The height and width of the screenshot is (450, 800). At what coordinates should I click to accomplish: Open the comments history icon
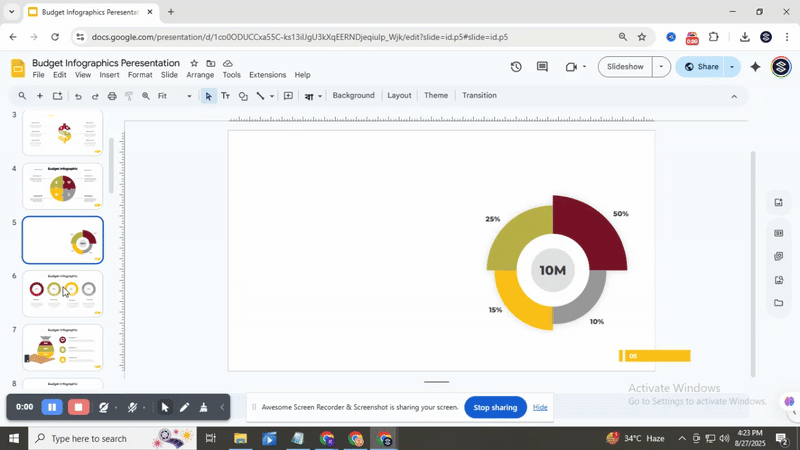(x=542, y=67)
